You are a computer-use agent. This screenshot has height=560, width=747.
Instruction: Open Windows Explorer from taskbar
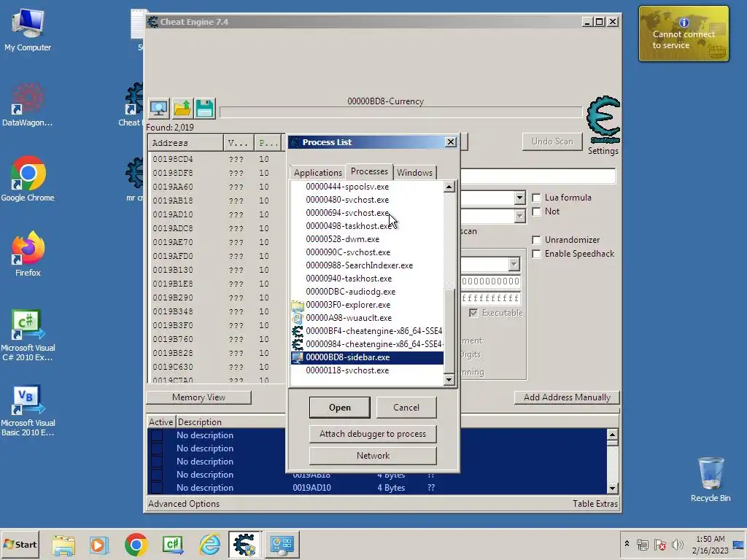coord(63,544)
